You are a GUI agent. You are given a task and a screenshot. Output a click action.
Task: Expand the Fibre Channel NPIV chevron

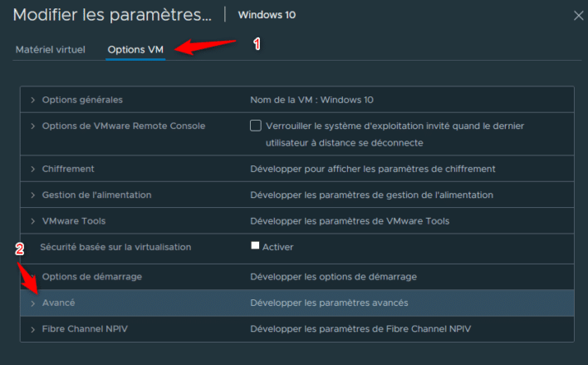point(33,329)
